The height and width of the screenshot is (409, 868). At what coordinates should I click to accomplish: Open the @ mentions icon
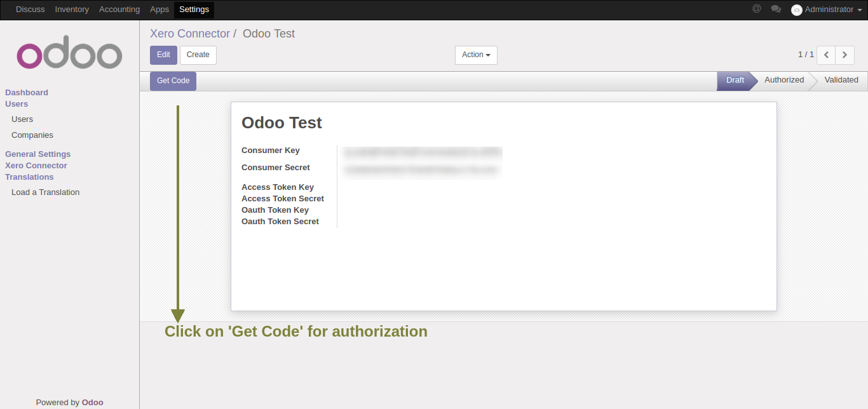point(756,9)
